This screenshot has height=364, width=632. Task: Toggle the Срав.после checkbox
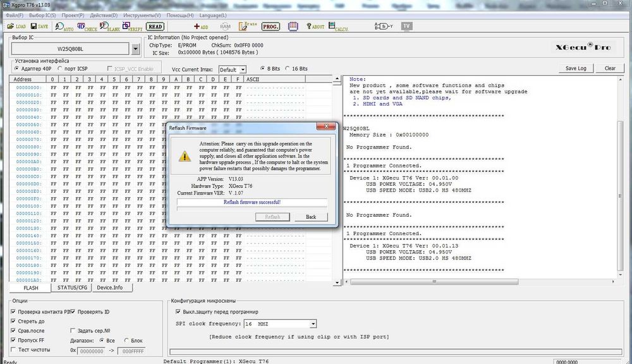(x=13, y=331)
